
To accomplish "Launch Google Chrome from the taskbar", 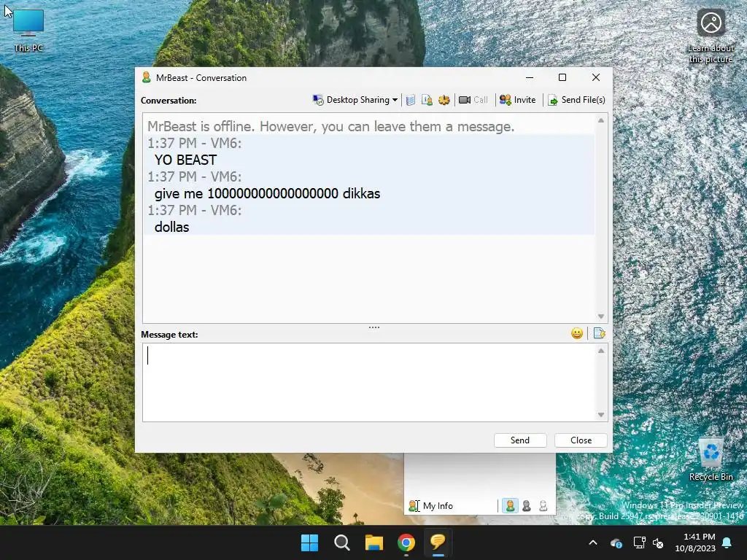I will point(406,542).
